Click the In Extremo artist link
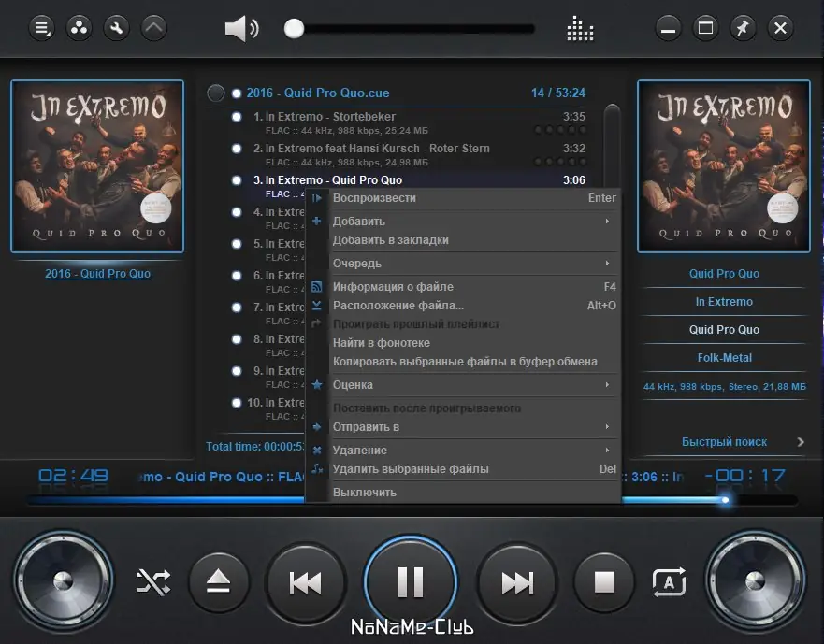Viewport: 824px width, 644px height. click(x=724, y=302)
